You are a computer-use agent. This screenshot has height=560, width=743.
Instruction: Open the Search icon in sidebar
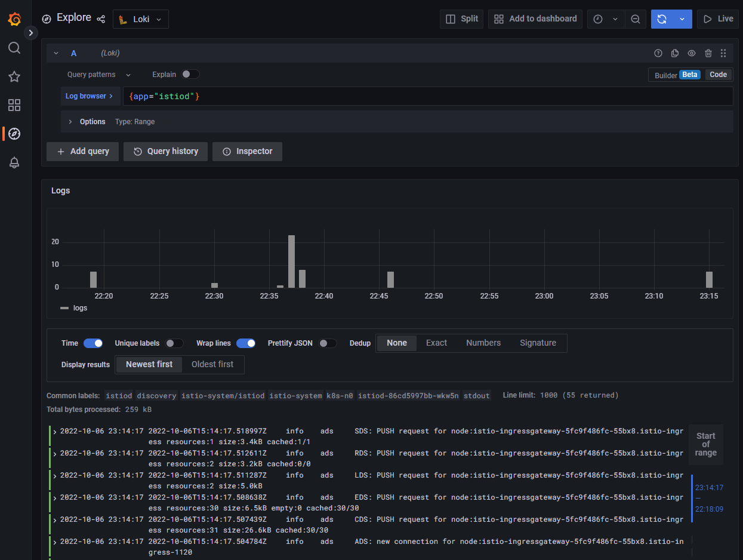(x=14, y=48)
